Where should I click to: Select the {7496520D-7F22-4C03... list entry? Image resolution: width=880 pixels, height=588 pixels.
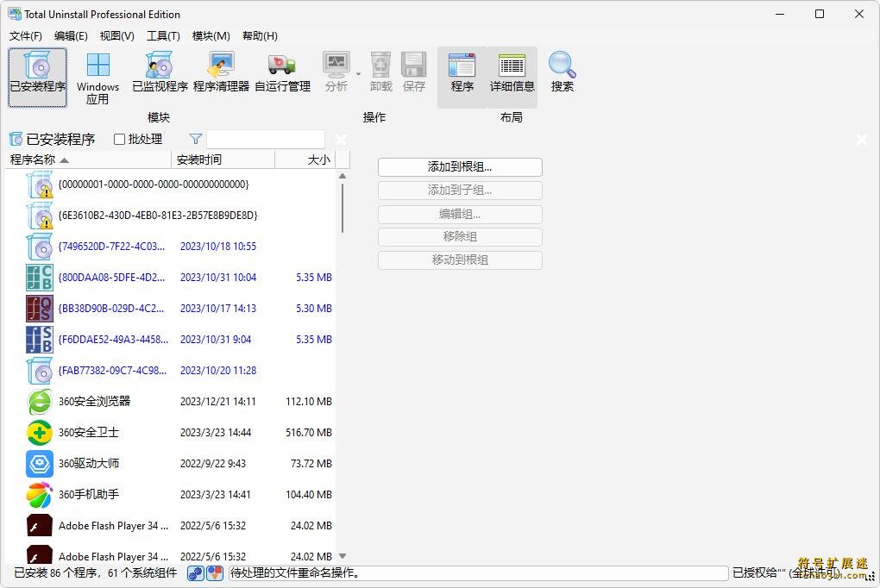tap(171, 247)
